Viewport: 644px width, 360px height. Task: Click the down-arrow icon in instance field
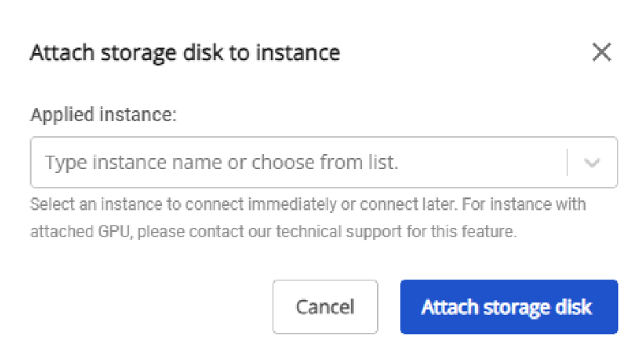(x=592, y=163)
